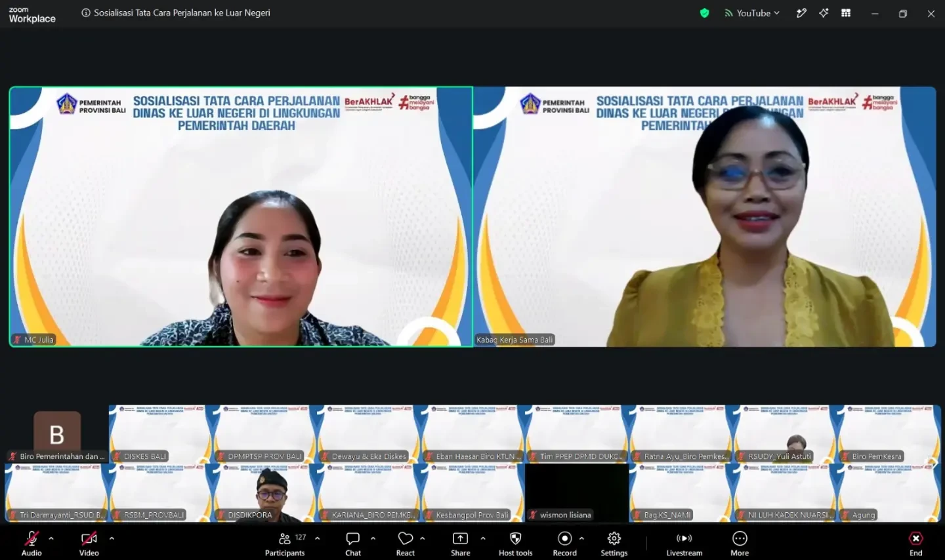This screenshot has height=560, width=945.
Task: Start recording with the Record button
Action: click(x=564, y=544)
